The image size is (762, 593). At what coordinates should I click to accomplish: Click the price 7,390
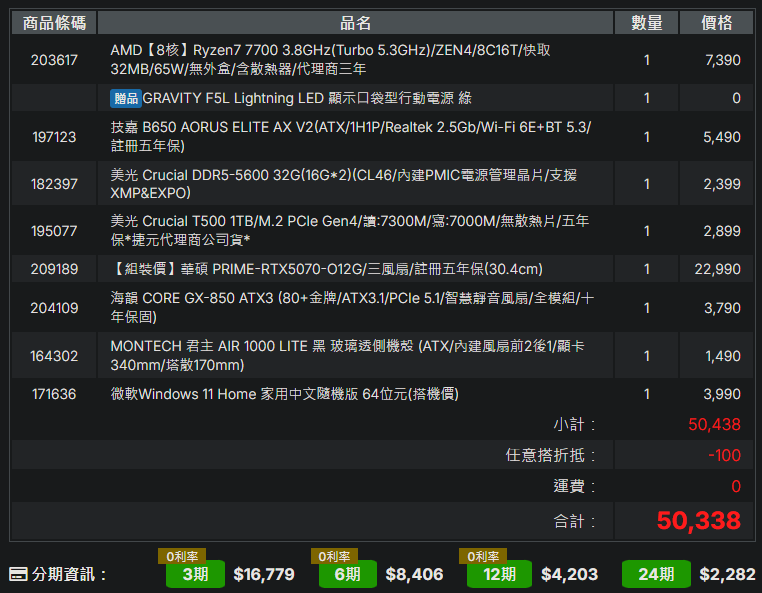point(723,60)
